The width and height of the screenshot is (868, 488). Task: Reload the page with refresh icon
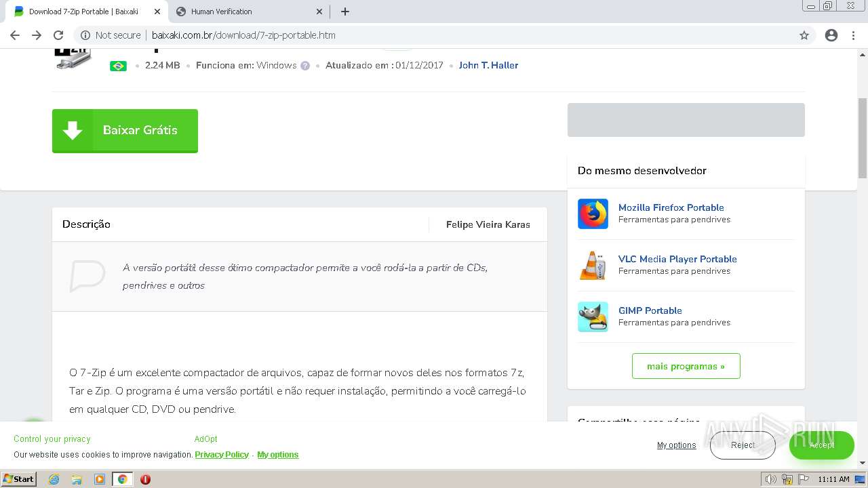(58, 35)
